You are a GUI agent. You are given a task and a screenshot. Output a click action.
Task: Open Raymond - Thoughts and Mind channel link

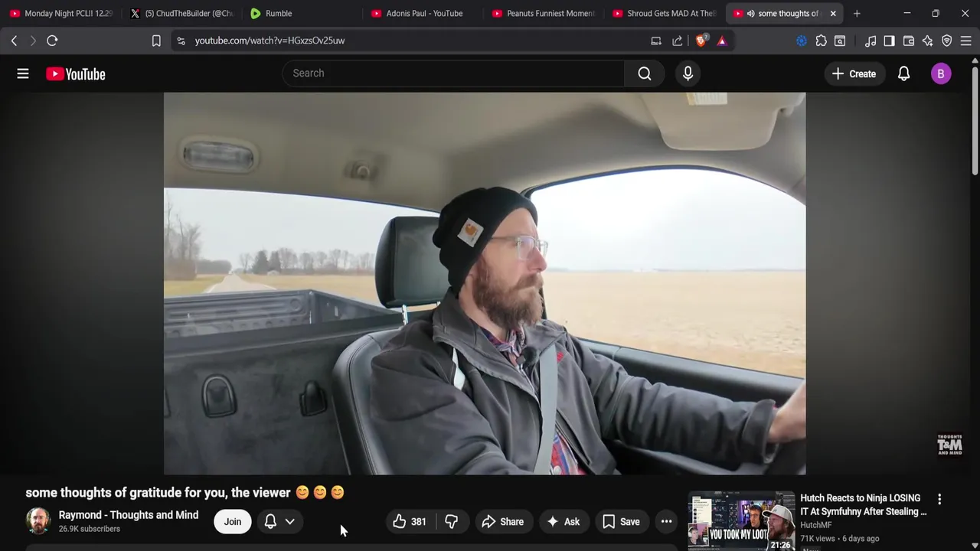129,515
